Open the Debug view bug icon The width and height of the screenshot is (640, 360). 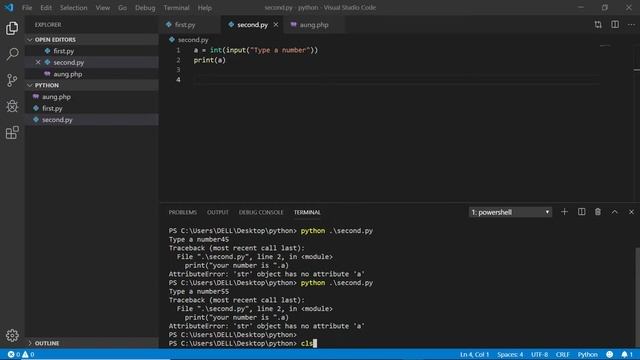(12, 106)
